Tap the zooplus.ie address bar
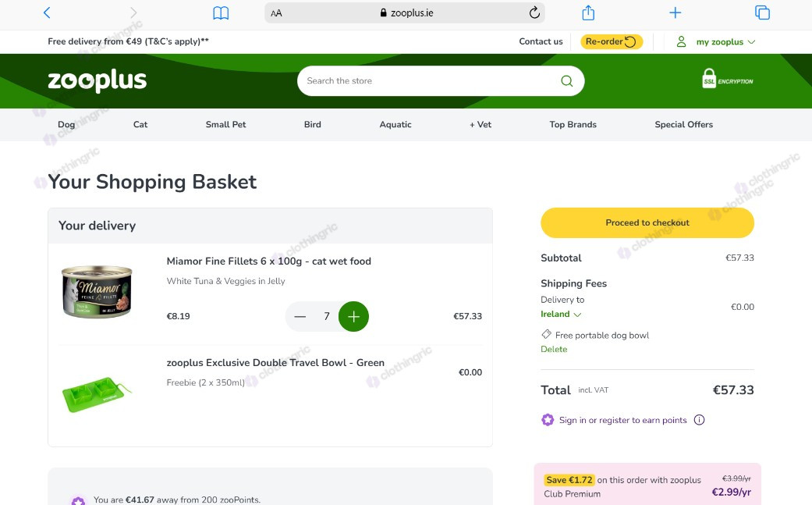Screen dimensions: 812x505 [x=405, y=13]
